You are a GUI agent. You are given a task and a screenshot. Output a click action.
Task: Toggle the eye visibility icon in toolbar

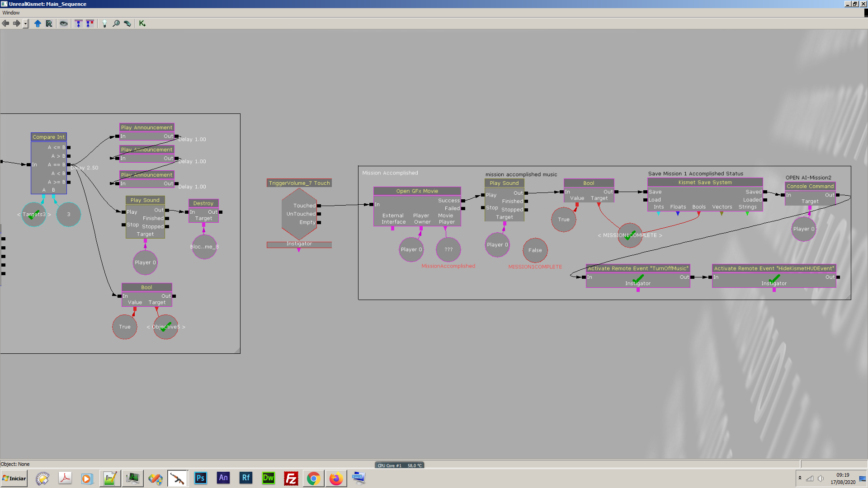(x=64, y=23)
